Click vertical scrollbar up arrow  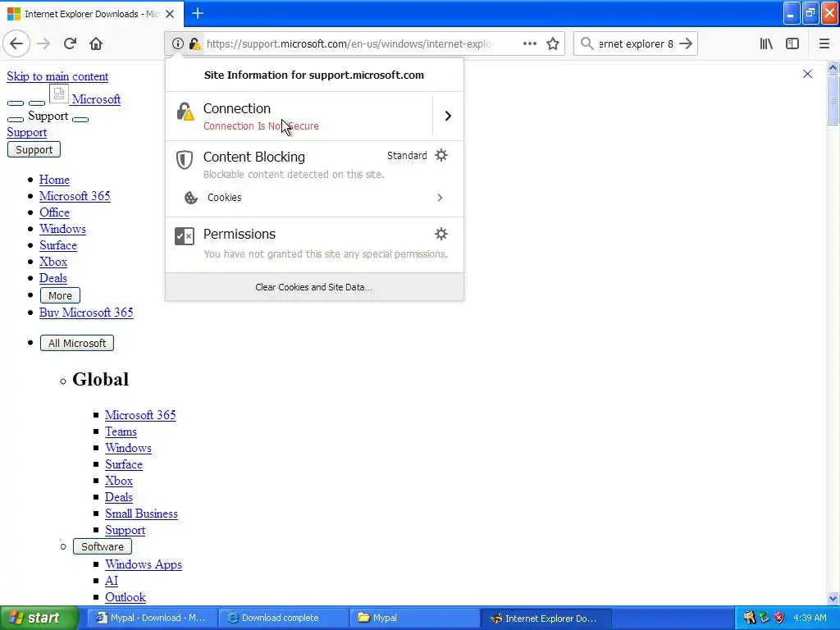pyautogui.click(x=833, y=67)
